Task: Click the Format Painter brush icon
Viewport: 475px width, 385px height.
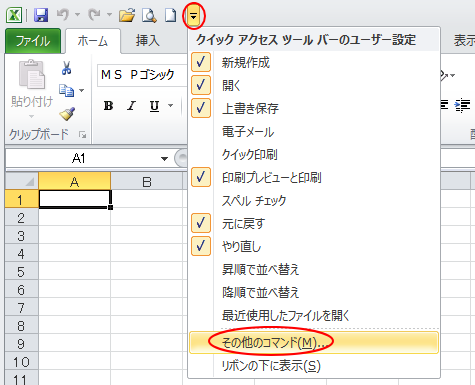Action: click(67, 114)
